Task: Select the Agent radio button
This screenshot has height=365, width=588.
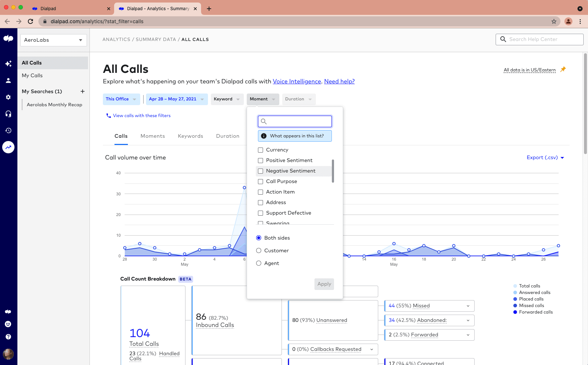Action: 259,263
